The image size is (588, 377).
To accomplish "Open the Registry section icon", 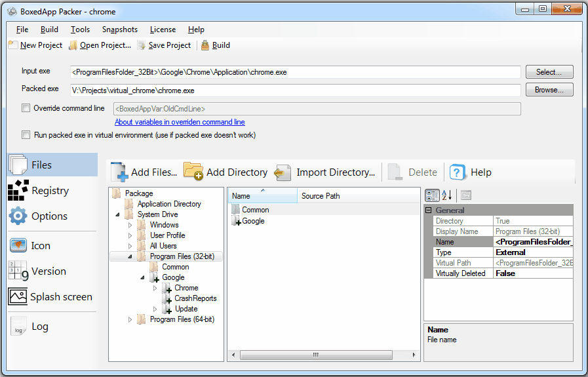I will pyautogui.click(x=18, y=191).
